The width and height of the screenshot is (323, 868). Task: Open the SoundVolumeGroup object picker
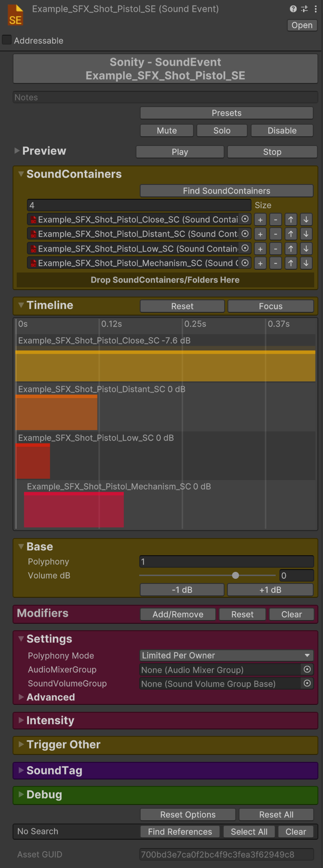click(x=307, y=683)
